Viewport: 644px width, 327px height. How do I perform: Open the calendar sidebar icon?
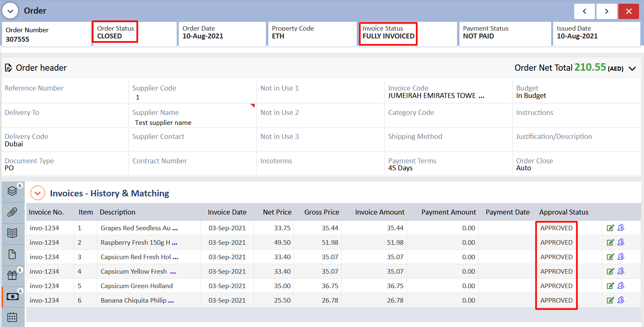[x=12, y=317]
